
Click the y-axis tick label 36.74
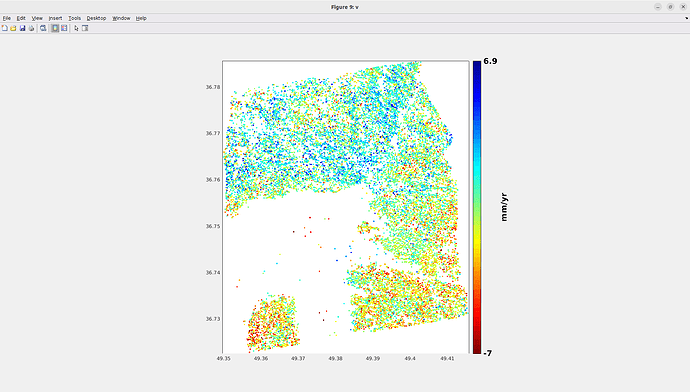pyautogui.click(x=213, y=273)
